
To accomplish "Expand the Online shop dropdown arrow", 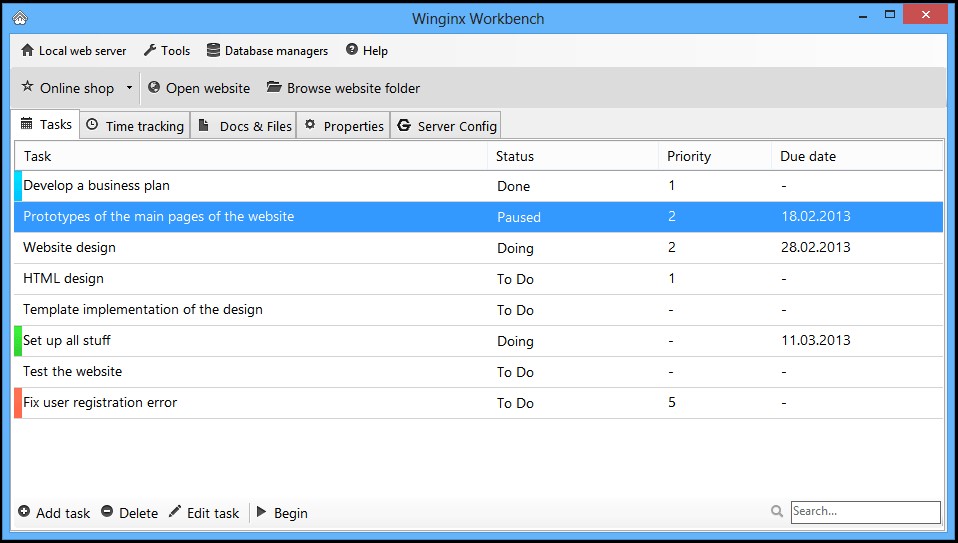I will coord(129,88).
